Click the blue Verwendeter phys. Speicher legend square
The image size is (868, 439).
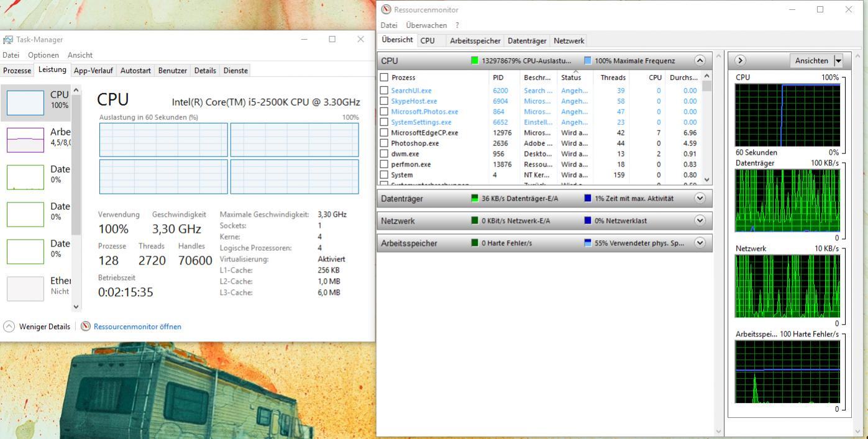tap(588, 243)
